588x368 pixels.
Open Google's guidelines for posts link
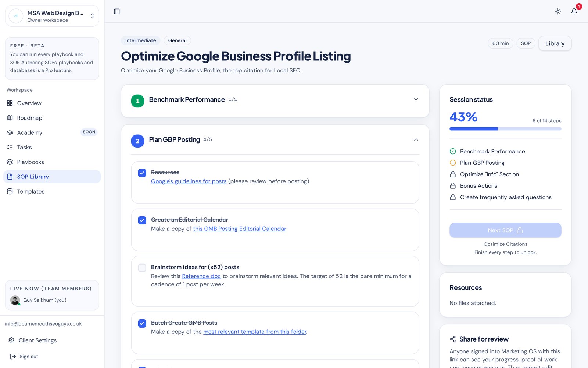tap(189, 181)
